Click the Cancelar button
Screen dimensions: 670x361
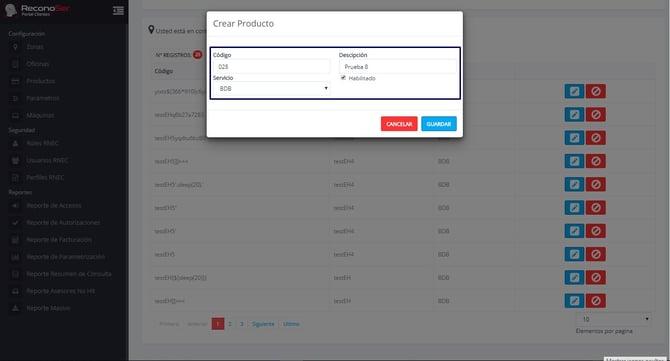point(399,124)
